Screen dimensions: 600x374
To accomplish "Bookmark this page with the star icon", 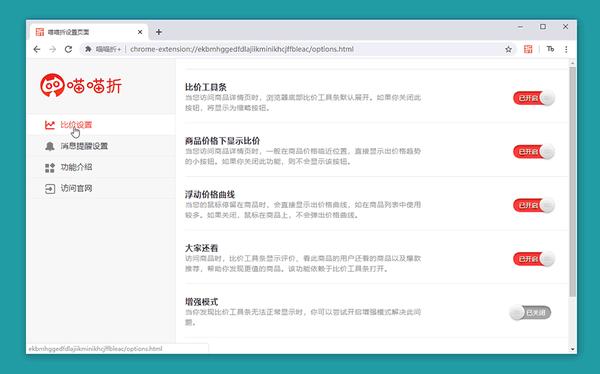I will tap(508, 49).
